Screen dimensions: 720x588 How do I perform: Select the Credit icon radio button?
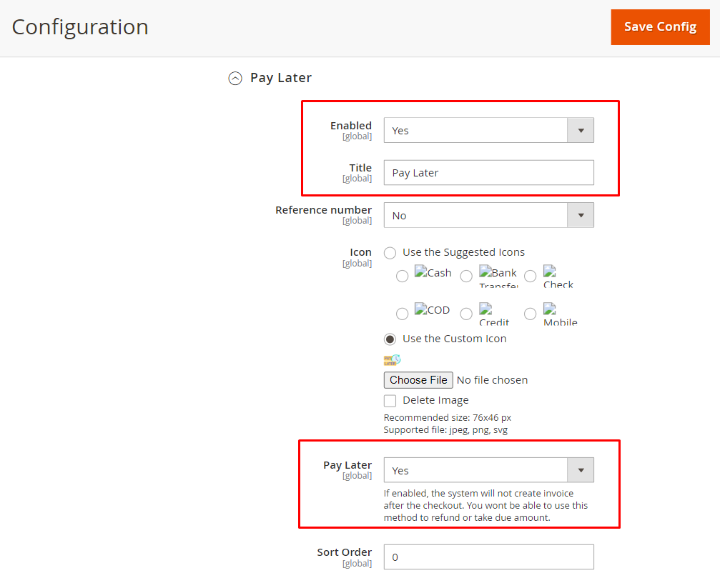tap(466, 314)
